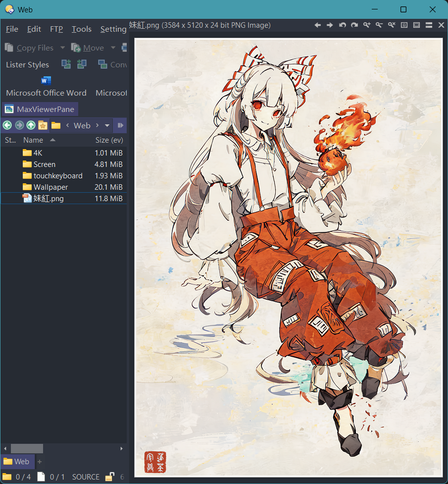
Task: Click the swap-left lister style icon
Action: coord(66,64)
